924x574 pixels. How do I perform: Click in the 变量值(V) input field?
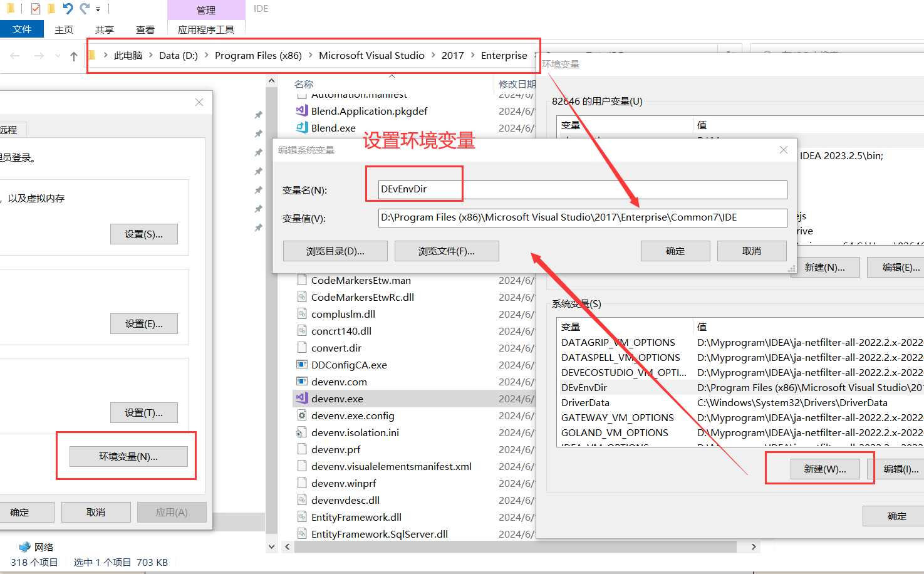[583, 217]
